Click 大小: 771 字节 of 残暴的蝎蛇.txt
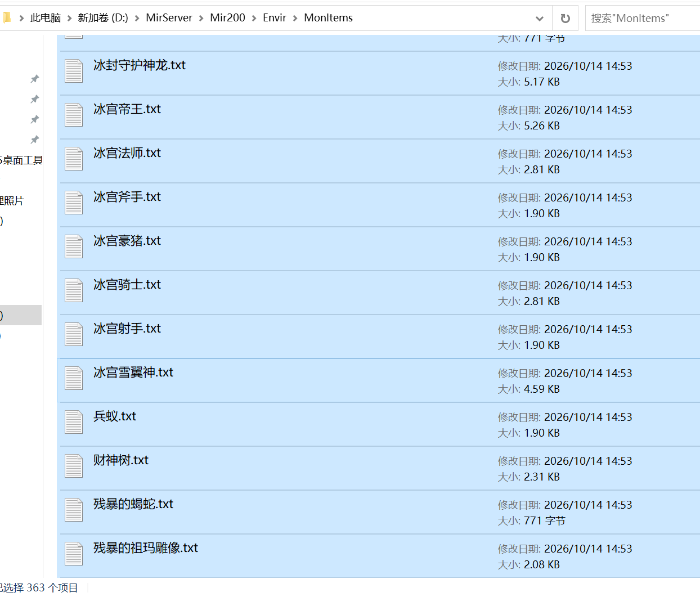The width and height of the screenshot is (700, 597). click(x=531, y=521)
